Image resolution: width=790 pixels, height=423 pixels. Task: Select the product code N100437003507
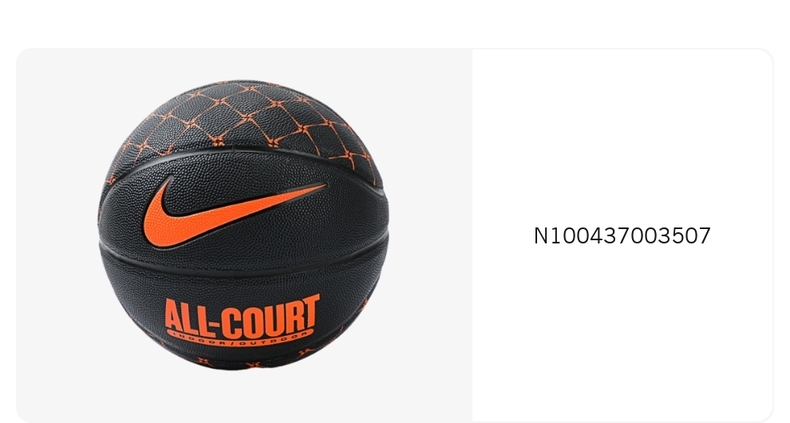622,236
